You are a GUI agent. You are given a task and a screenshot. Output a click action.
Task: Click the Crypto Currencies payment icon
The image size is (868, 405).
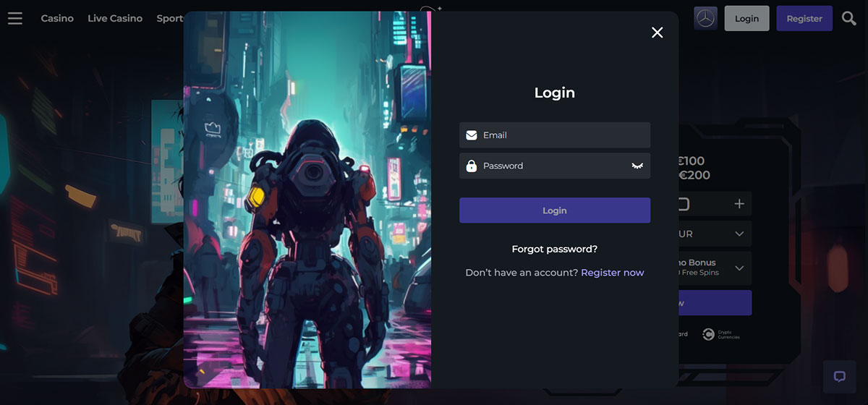coord(709,334)
